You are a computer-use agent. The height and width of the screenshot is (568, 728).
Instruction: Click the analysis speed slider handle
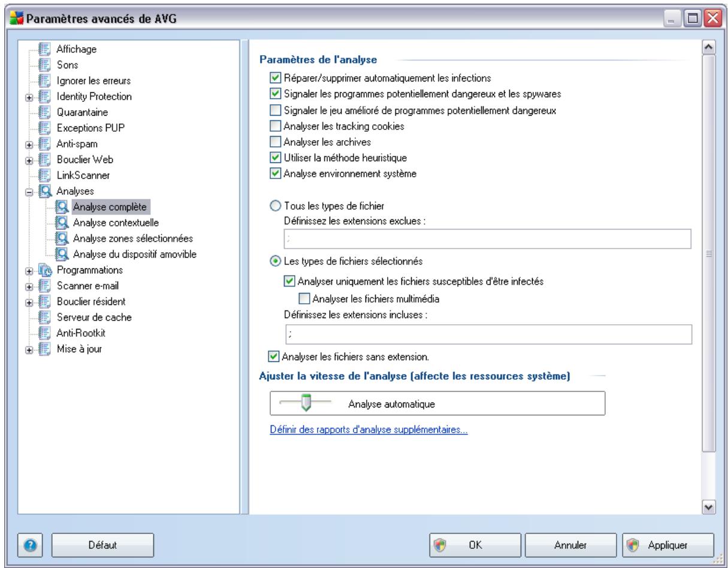(305, 404)
